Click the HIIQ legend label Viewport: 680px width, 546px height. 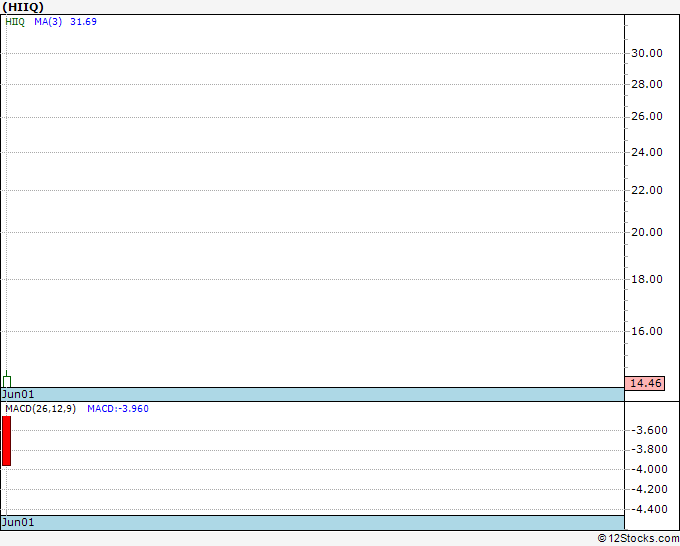pyautogui.click(x=15, y=22)
